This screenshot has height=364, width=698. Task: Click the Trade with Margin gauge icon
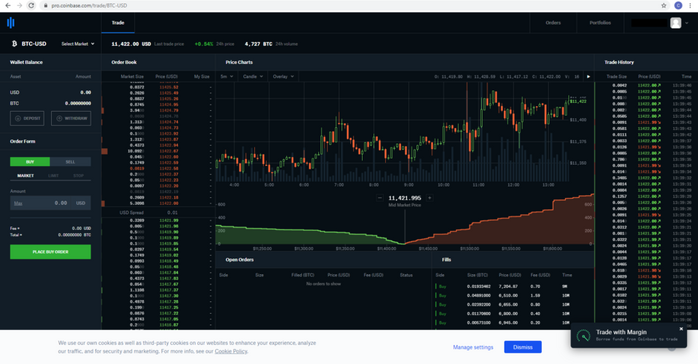[x=583, y=336]
